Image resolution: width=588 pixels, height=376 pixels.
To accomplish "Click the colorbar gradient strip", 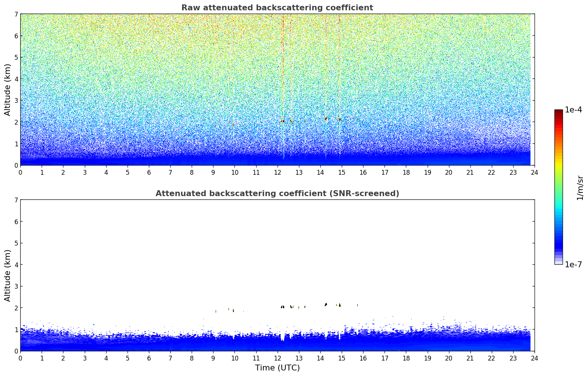I will (559, 187).
